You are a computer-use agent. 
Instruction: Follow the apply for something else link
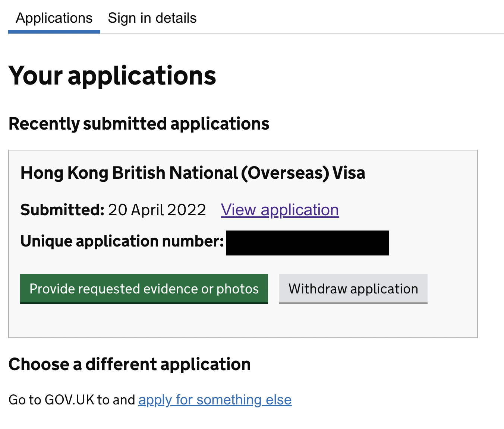(x=215, y=400)
